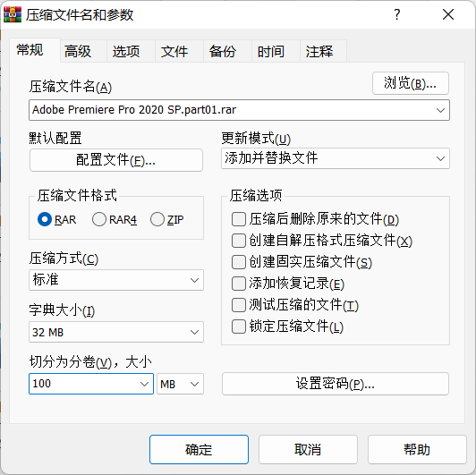Select the RAR4 format radio button

(99, 219)
